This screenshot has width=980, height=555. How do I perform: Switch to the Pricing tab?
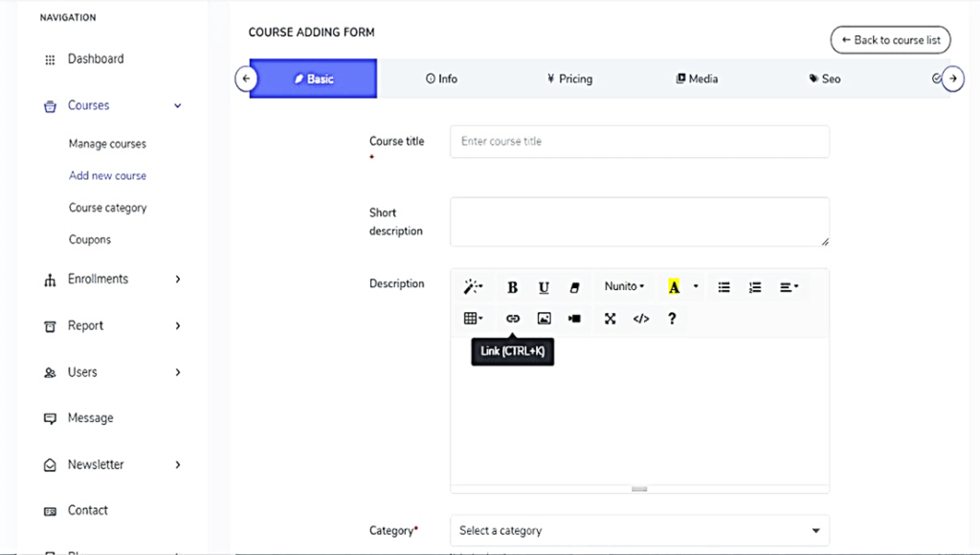(569, 78)
